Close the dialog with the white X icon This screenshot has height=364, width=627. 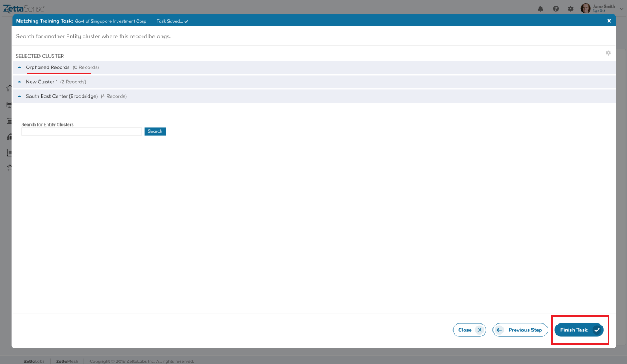pyautogui.click(x=609, y=21)
